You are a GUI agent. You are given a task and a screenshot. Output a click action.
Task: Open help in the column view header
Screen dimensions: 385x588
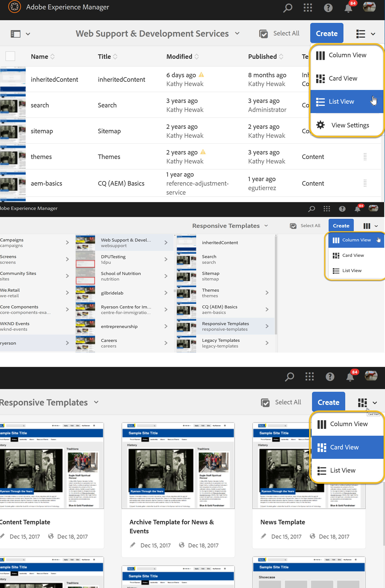(x=342, y=209)
